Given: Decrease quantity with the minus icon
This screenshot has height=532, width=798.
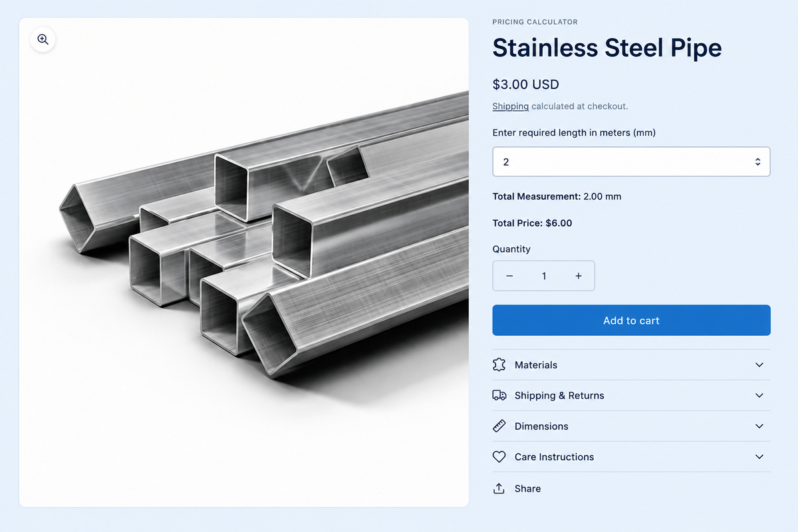Looking at the screenshot, I should tap(509, 276).
